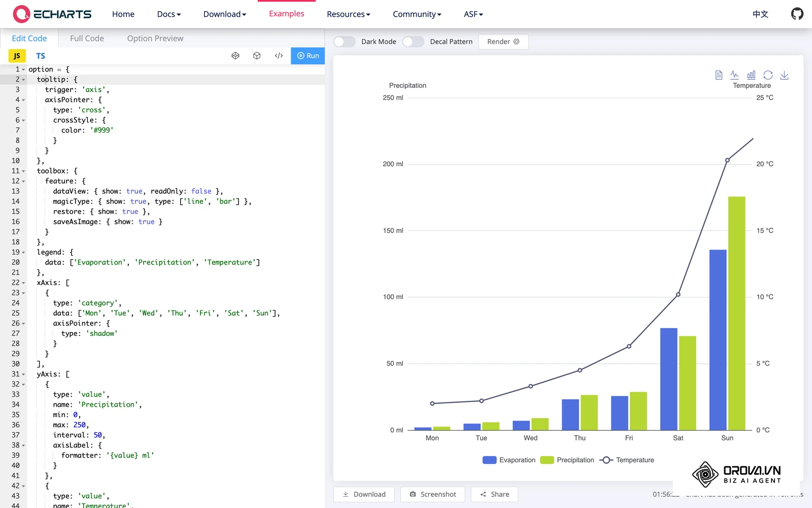Open the Render settings button

click(x=503, y=42)
